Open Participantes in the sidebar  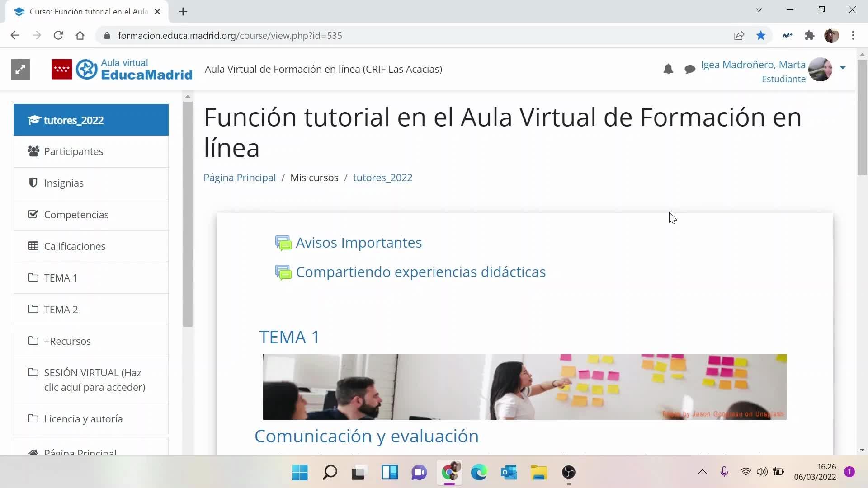[74, 151]
